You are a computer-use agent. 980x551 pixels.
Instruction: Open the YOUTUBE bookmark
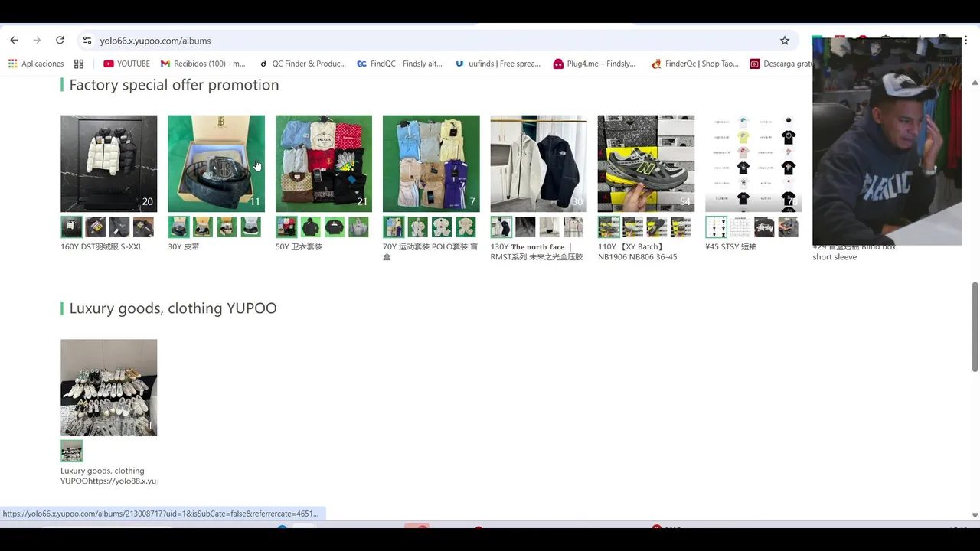pos(126,64)
